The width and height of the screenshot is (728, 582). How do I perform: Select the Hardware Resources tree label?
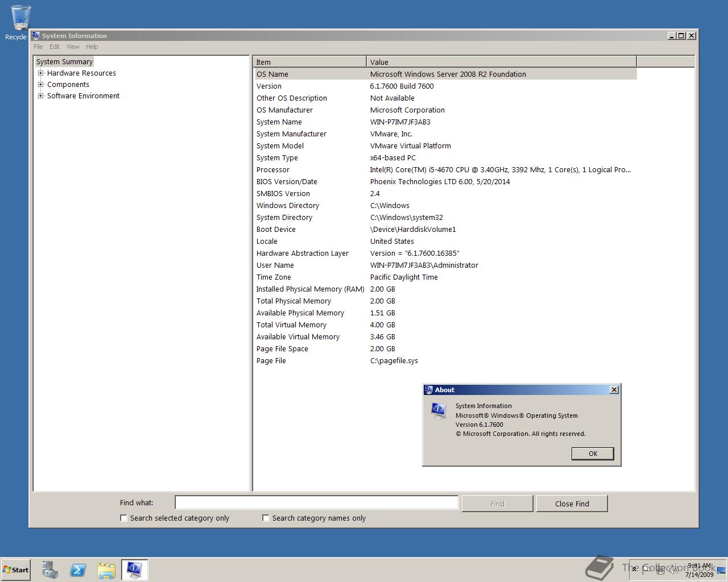point(81,73)
